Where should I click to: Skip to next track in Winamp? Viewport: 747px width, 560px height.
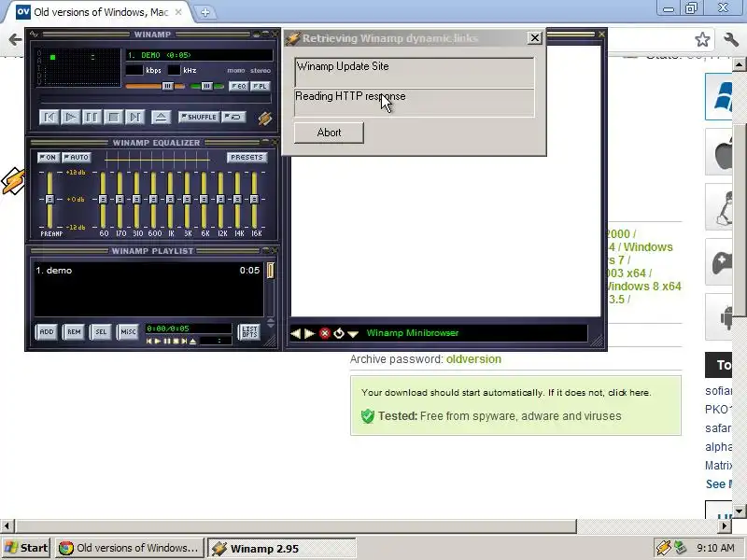134,118
